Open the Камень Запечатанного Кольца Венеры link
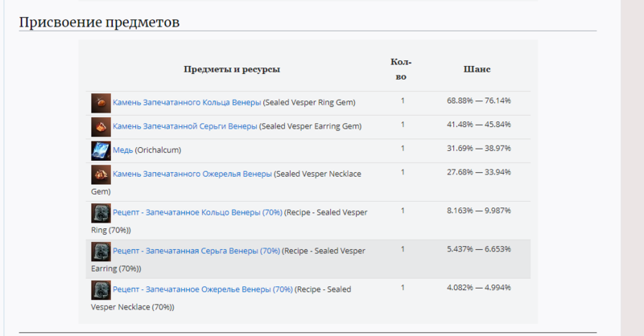 tap(187, 103)
